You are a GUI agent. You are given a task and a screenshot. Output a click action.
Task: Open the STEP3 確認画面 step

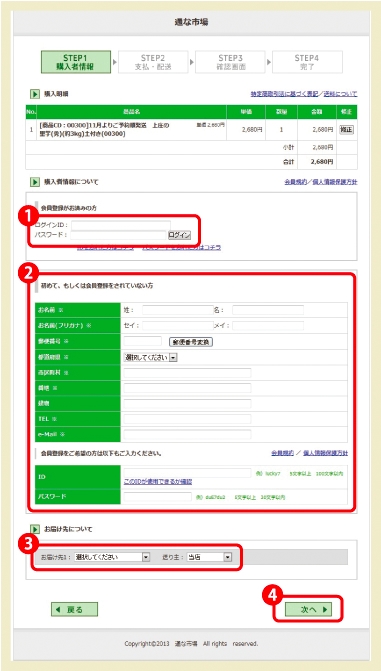click(230, 62)
